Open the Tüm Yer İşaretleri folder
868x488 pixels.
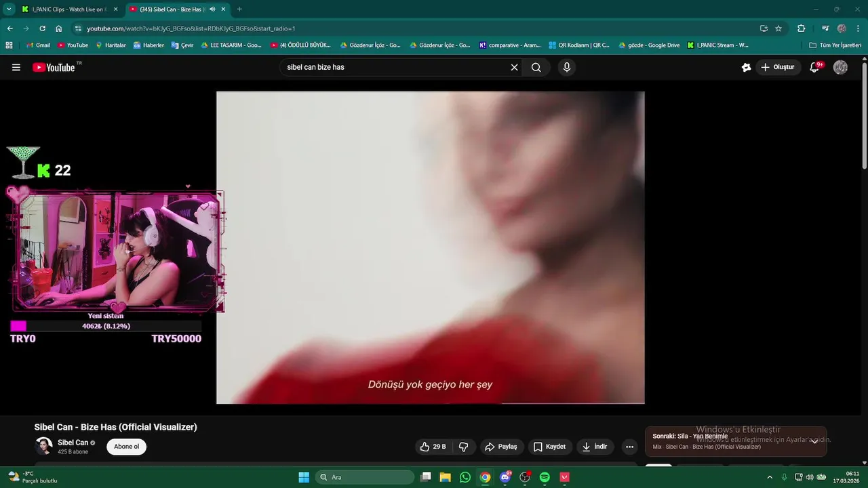coord(835,45)
